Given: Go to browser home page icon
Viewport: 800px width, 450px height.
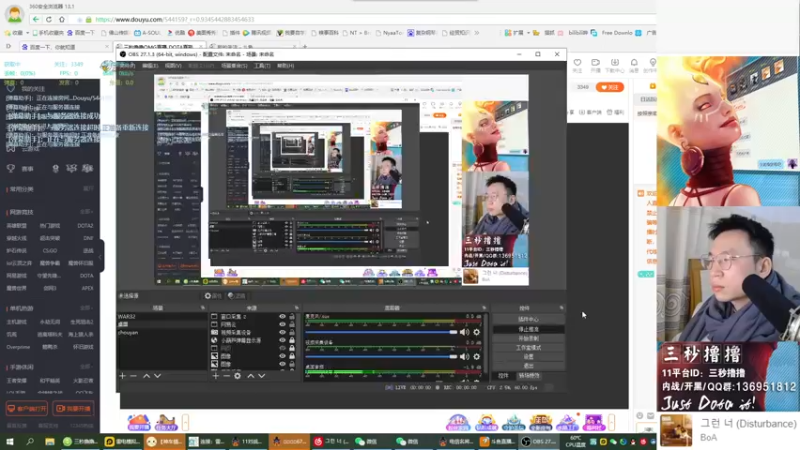Looking at the screenshot, I should point(62,19).
